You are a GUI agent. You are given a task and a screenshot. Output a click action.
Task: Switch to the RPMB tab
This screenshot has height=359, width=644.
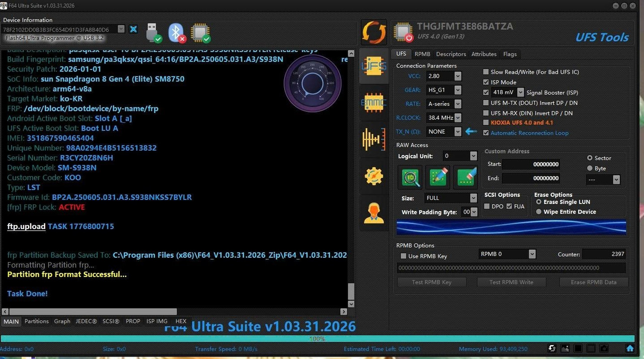422,54
